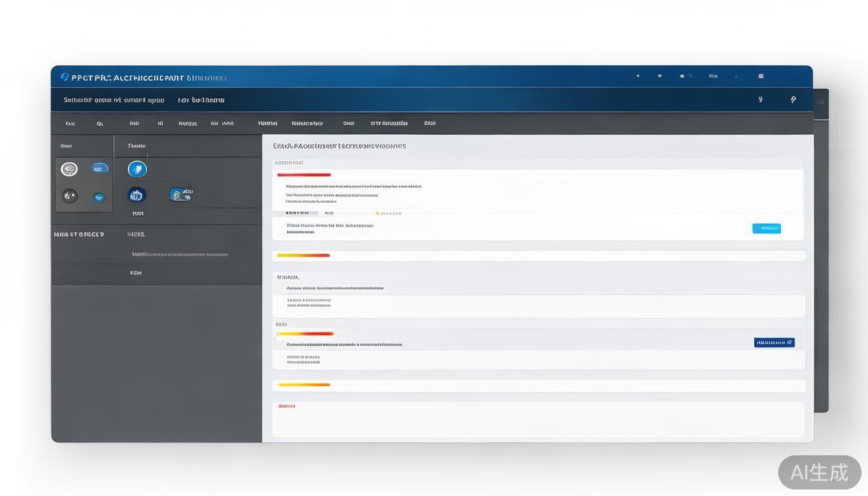Open the blue square icon with badge
Viewport: 868px width, 496px height.
point(180,194)
